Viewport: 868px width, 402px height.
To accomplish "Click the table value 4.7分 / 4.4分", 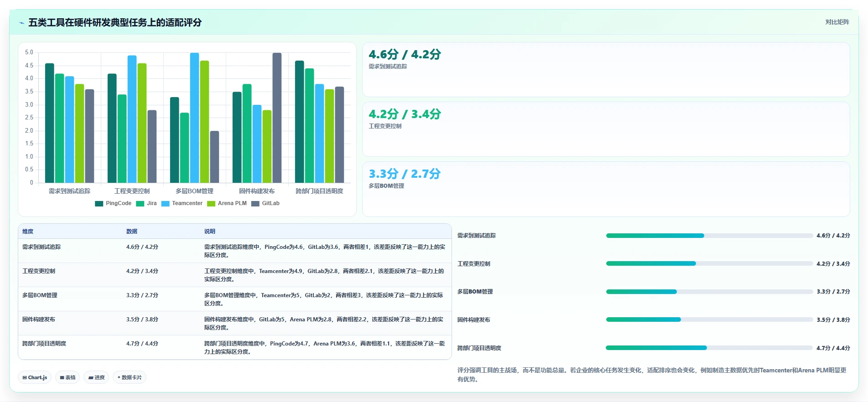I will point(142,344).
